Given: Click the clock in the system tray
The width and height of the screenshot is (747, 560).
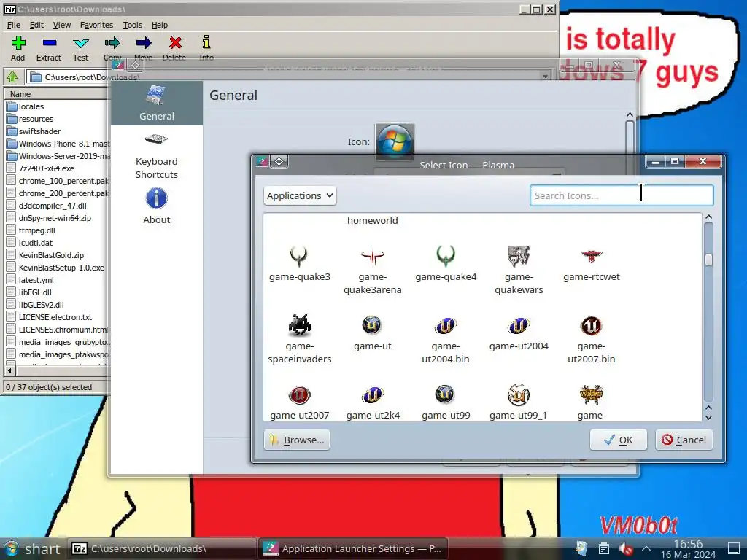Looking at the screenshot, I should 688,548.
